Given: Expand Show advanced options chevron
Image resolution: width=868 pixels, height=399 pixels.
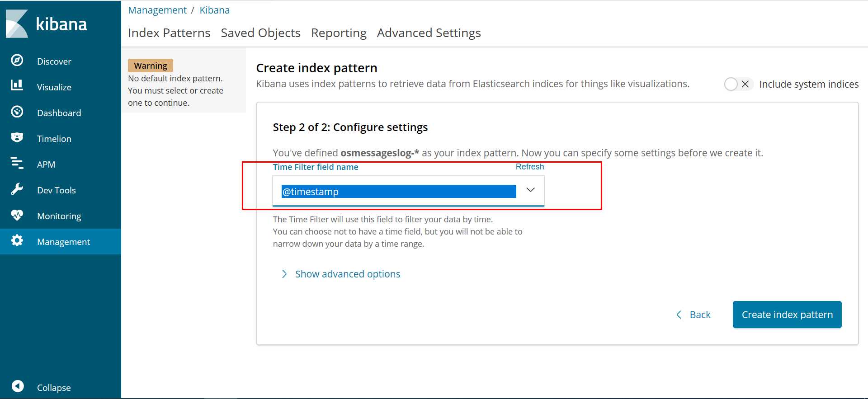Looking at the screenshot, I should (x=284, y=274).
